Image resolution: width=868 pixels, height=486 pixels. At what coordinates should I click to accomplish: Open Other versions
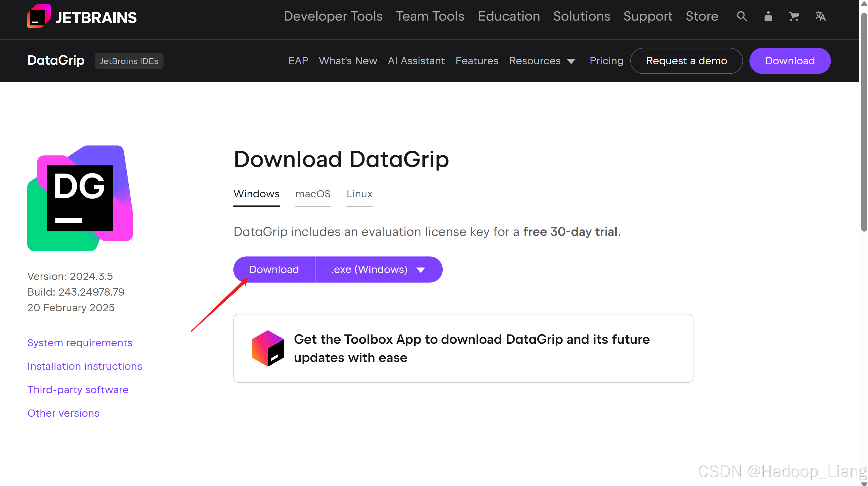pyautogui.click(x=63, y=413)
